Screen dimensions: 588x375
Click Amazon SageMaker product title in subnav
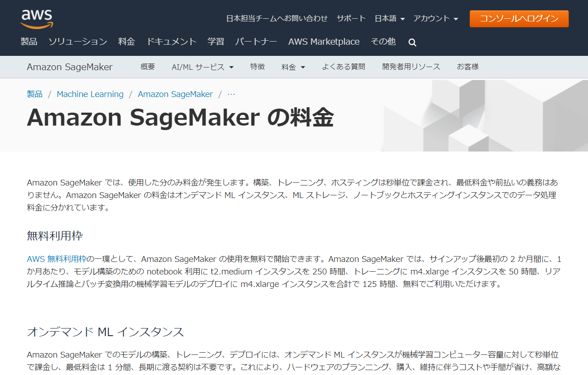click(70, 67)
